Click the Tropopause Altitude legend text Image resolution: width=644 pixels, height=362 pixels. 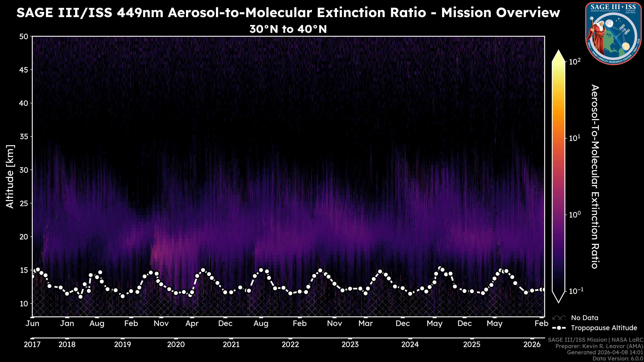(x=604, y=328)
